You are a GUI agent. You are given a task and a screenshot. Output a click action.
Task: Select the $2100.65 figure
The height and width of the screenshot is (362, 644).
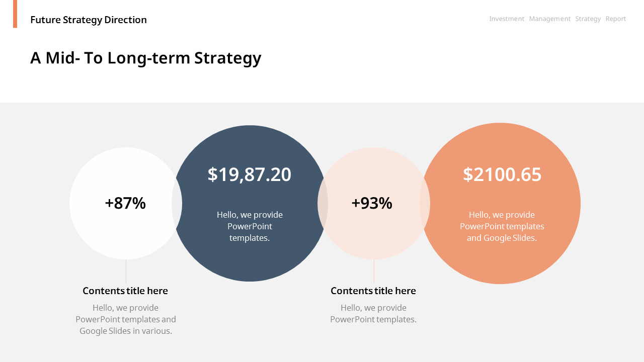(502, 174)
